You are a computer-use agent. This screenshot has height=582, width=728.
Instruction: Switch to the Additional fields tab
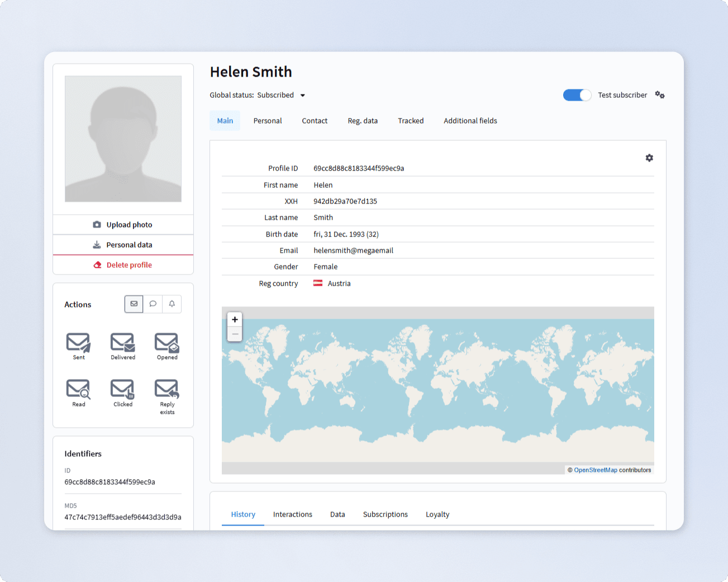pos(470,121)
